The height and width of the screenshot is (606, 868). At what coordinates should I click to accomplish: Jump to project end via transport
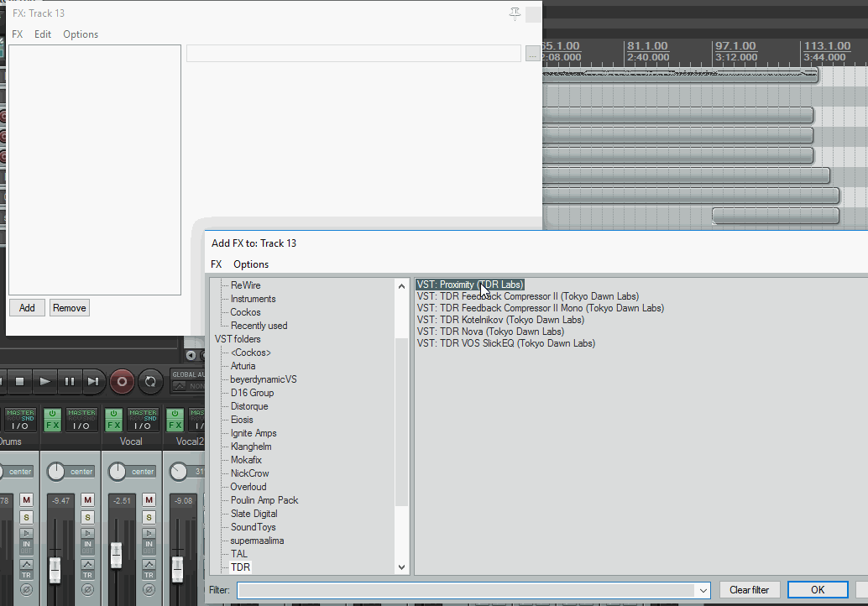[x=93, y=381]
